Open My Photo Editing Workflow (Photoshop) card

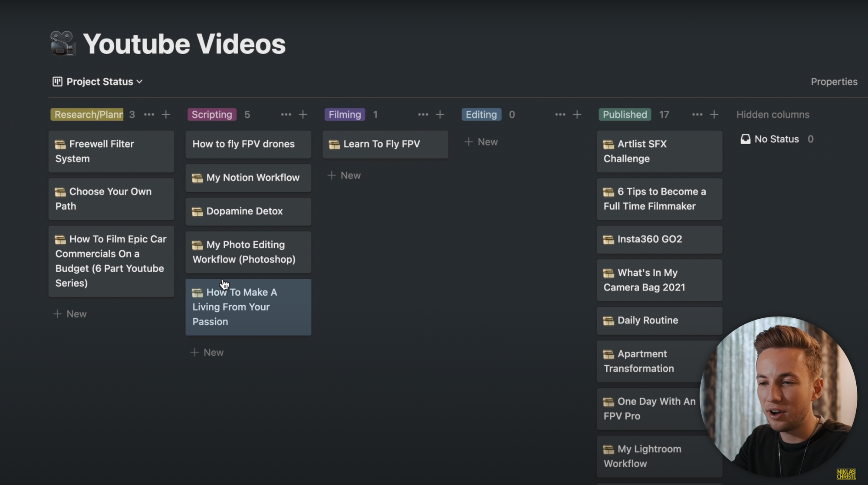(248, 252)
